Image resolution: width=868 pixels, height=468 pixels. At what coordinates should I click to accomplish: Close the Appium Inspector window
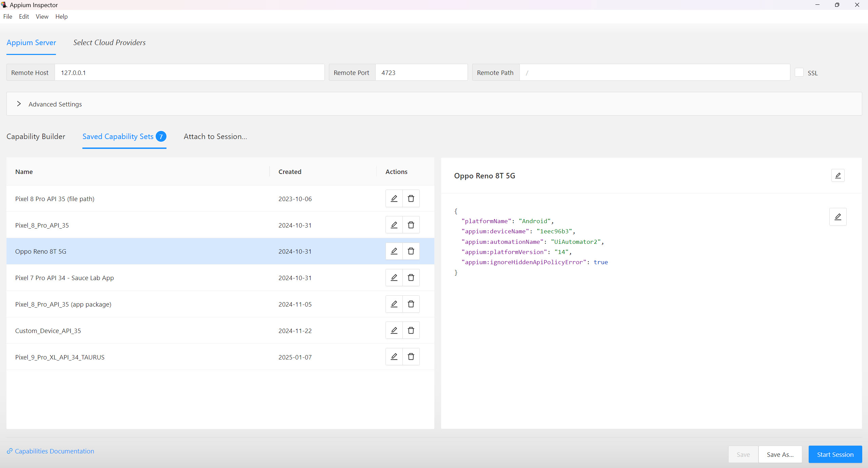(857, 5)
